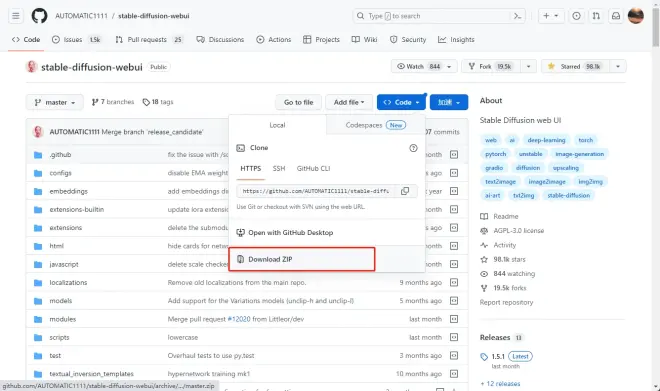The image size is (660, 391).
Task: Open the embeddings folder
Action: [68, 191]
